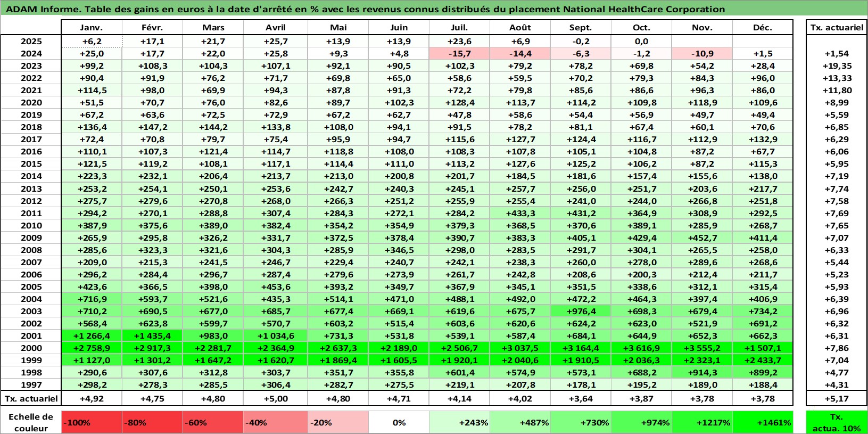Click the -14,4 cell for August 2024

click(x=520, y=53)
